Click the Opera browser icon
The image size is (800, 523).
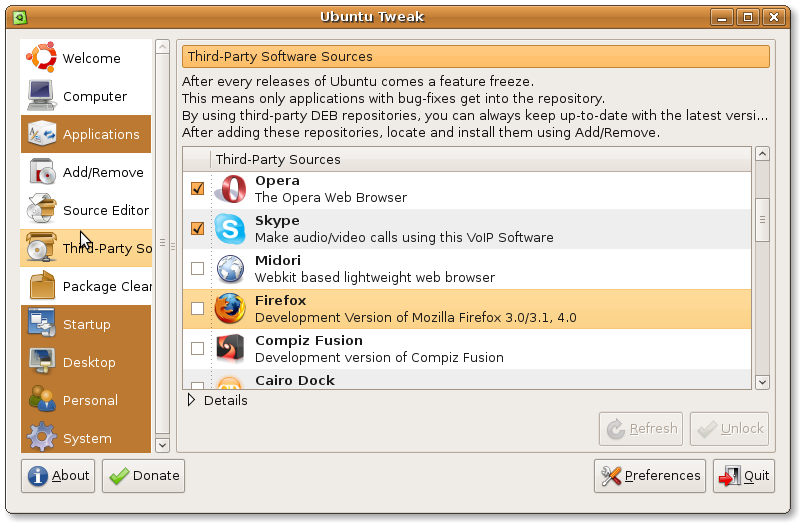coord(231,189)
